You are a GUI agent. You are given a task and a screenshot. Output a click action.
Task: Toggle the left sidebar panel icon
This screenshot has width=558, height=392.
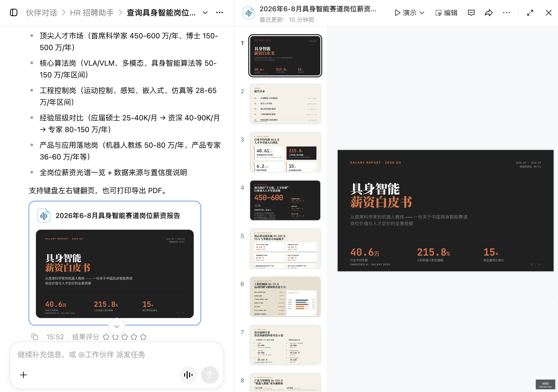pos(14,12)
